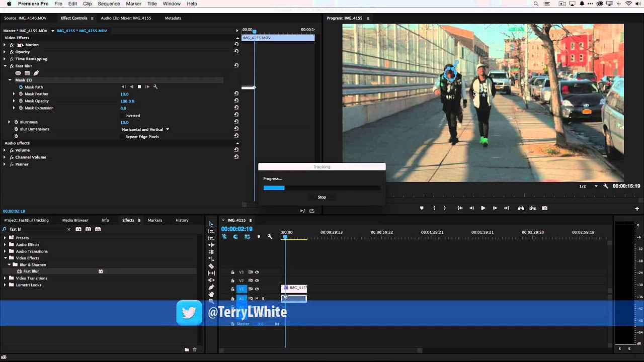This screenshot has height=362, width=644.
Task: Stop mask tracking square icon in Mask Path row
Action: point(139,87)
